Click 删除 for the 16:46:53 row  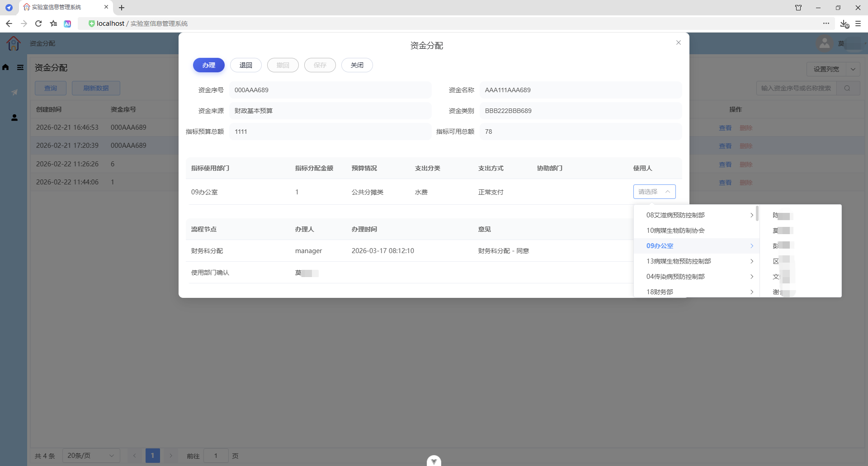(746, 128)
